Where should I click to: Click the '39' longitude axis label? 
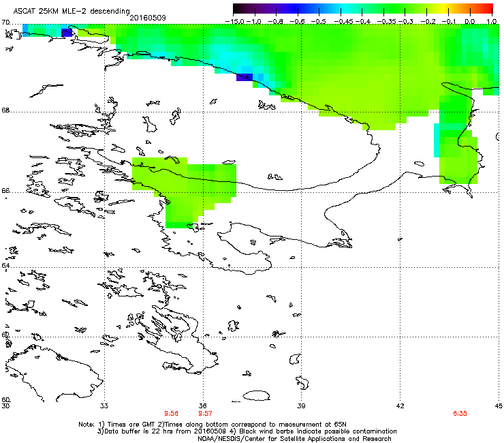coord(301,406)
